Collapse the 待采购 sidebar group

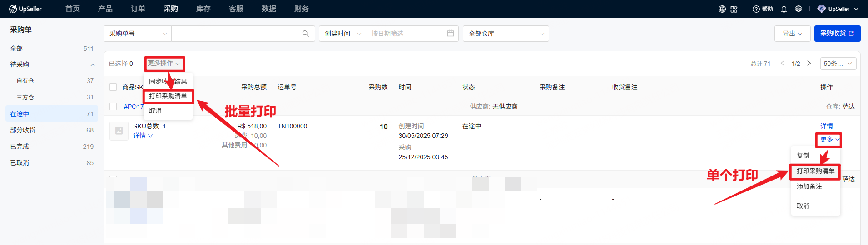point(92,65)
